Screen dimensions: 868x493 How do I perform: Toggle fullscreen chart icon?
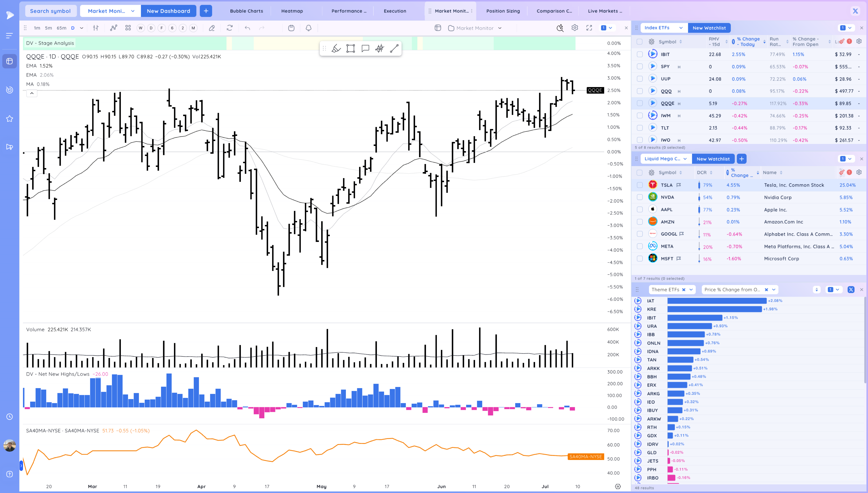pos(589,28)
